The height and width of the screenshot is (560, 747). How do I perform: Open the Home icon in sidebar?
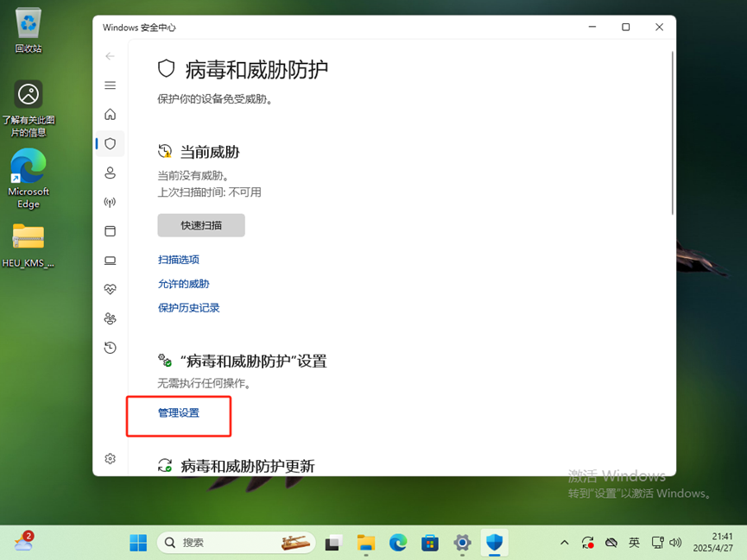[x=110, y=115]
